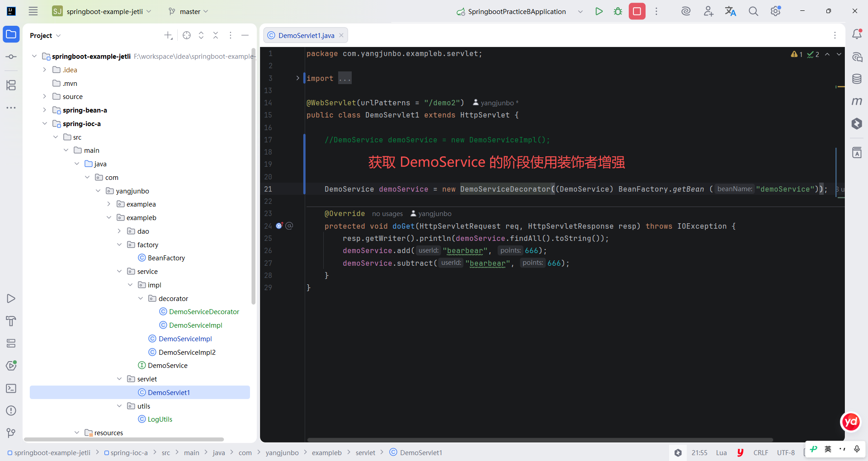The height and width of the screenshot is (461, 868).
Task: Open the main hamburger menu
Action: tap(33, 11)
